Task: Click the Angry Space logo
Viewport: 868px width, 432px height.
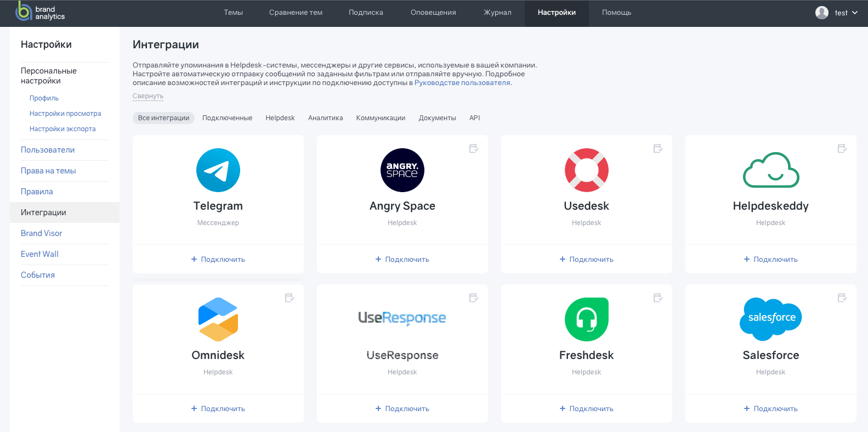Action: 402,170
